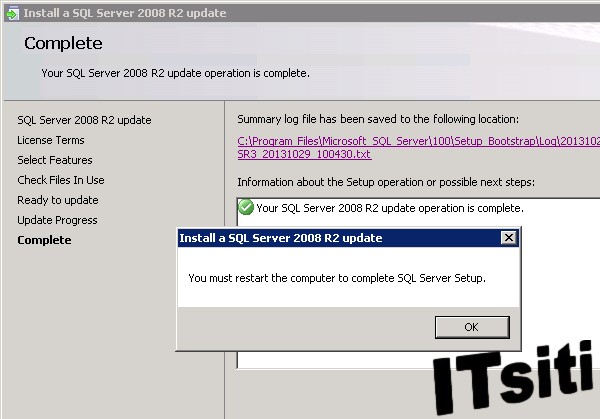Select the 'Select Features' step
Viewport: 600px width, 419px height.
tap(55, 160)
